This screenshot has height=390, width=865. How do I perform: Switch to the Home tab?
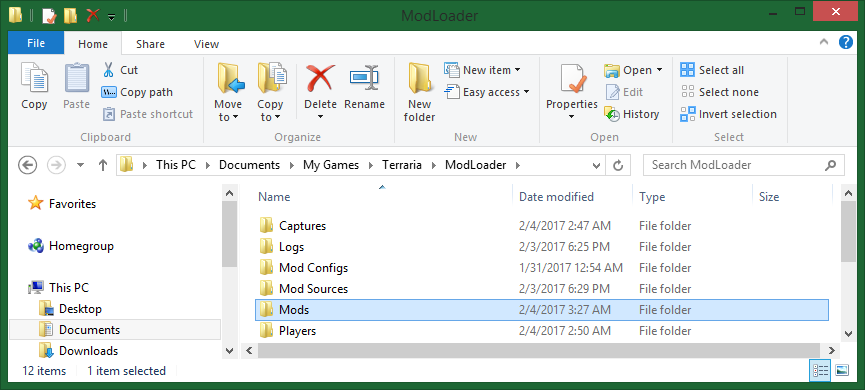pos(93,44)
